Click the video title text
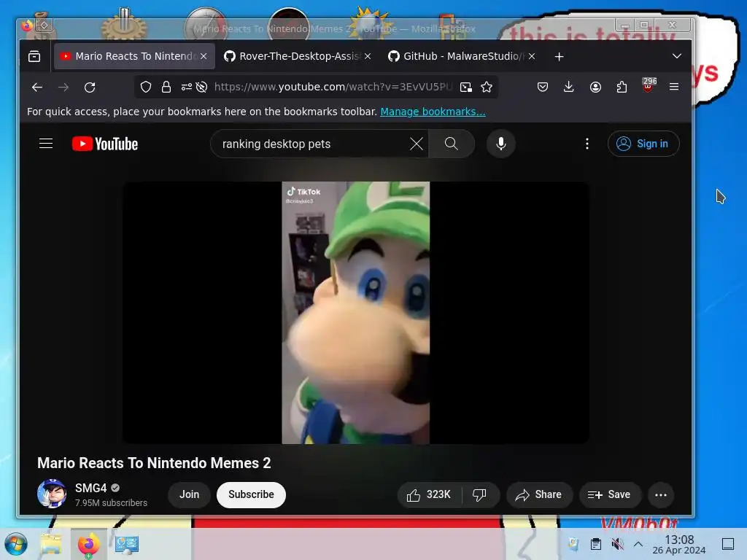Screen dimensions: 747x560 tap(154, 463)
